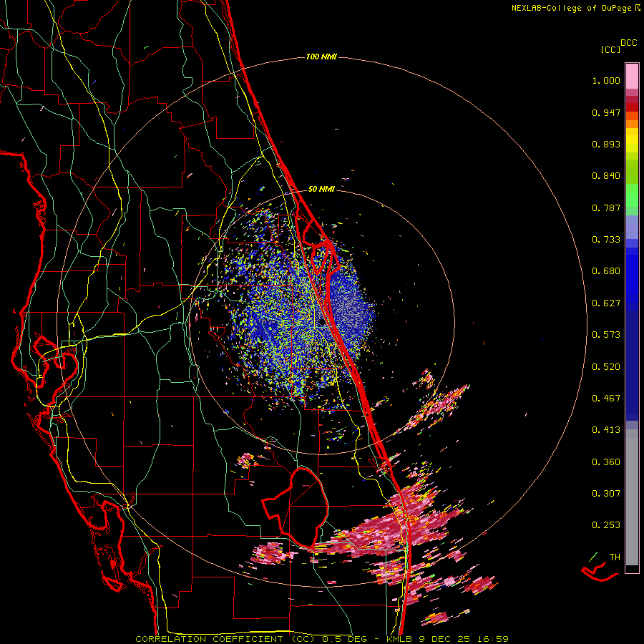644x644 pixels.
Task: Click the 100 NMI range ring label
Action: [321, 57]
